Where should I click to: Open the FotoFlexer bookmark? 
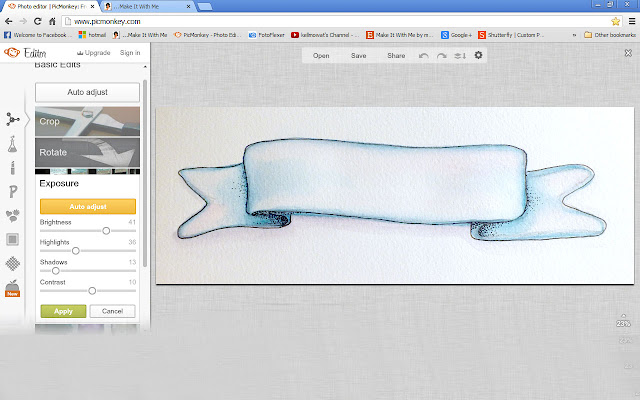pos(267,35)
